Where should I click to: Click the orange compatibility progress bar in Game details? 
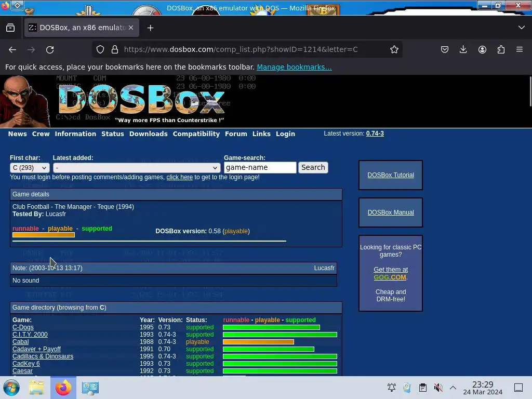click(44, 235)
